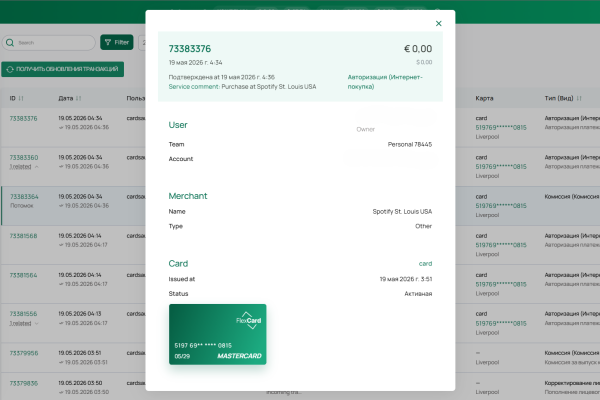Screen dimensions: 600x400
Task: Click the search magnifier icon
Action: [x=10, y=42]
